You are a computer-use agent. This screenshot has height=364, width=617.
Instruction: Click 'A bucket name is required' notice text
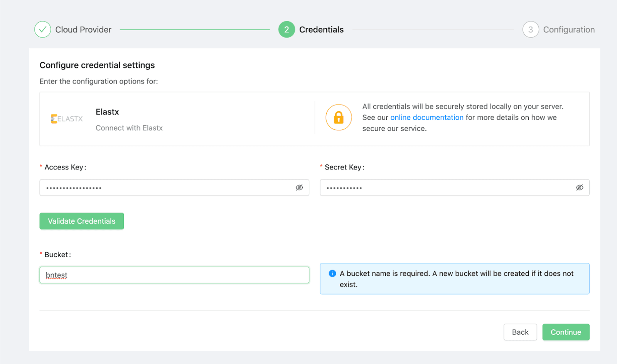click(x=457, y=279)
